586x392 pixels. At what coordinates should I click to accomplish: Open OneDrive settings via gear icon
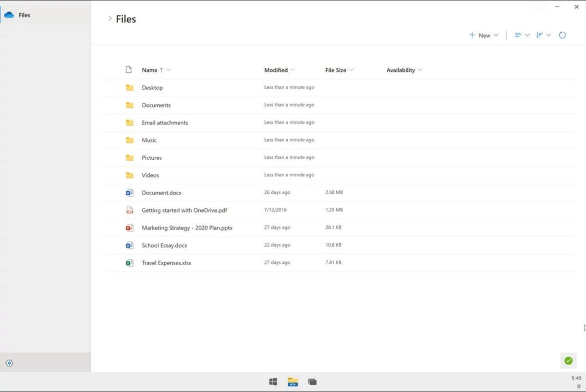pyautogui.click(x=9, y=363)
